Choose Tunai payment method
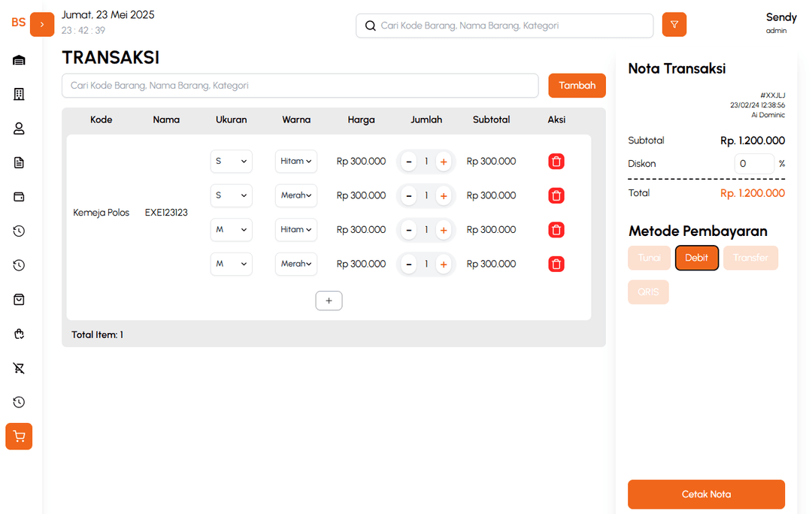Screen dimensions: 812x514 (x=649, y=258)
